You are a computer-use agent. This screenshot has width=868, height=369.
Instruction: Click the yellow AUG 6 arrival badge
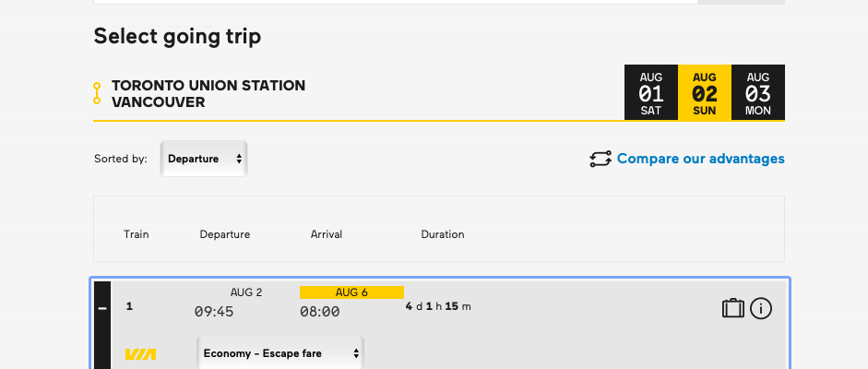pos(351,292)
